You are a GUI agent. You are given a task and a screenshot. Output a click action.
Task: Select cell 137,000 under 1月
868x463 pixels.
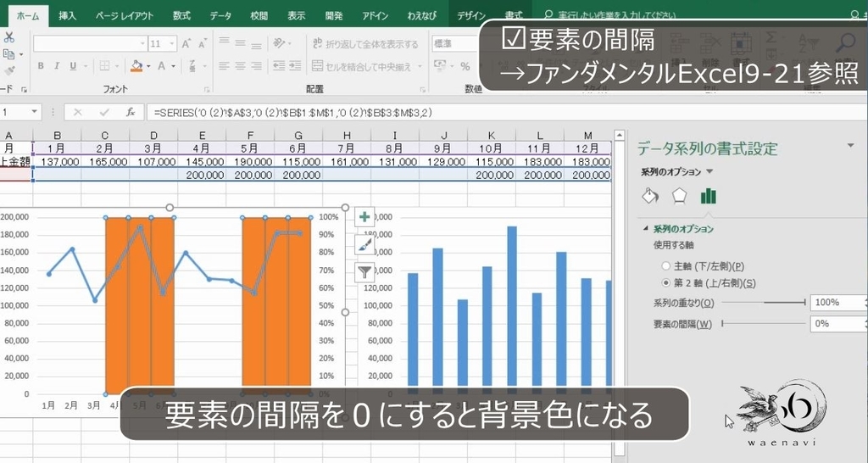[x=57, y=162]
